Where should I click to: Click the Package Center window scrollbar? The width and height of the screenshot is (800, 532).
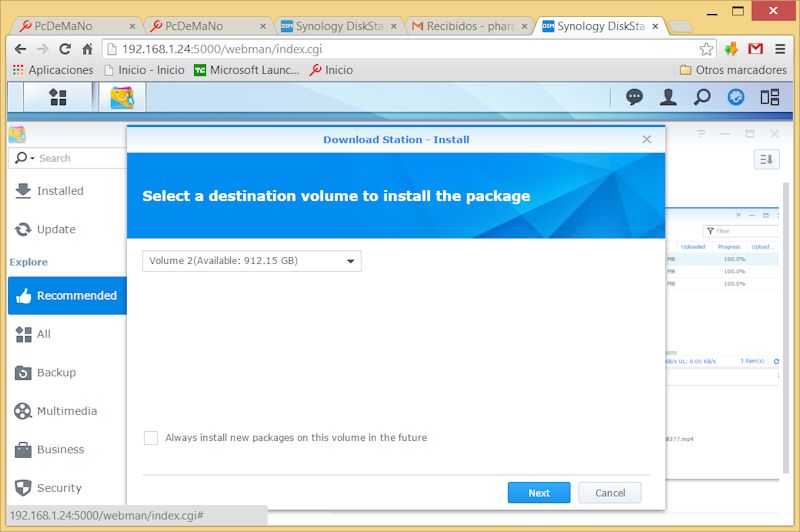click(786, 326)
